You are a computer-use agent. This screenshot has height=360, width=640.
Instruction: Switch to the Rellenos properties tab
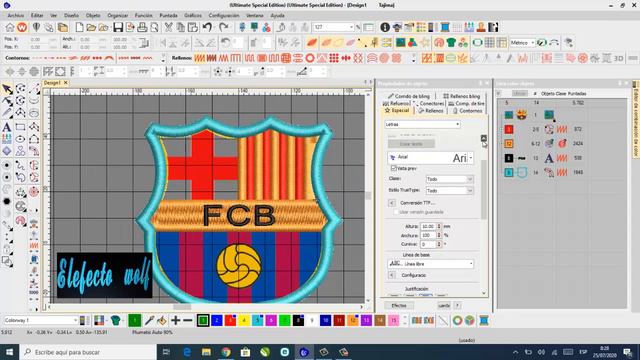coord(431,111)
